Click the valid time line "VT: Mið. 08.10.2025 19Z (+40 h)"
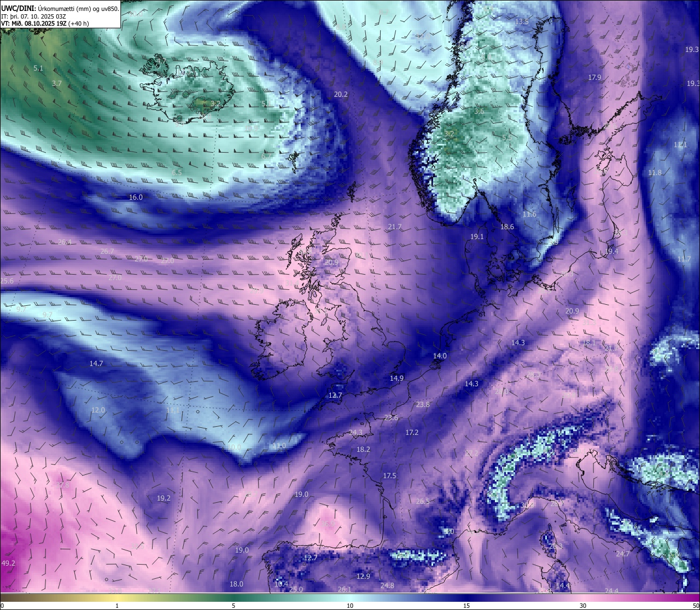The width and height of the screenshot is (700, 610). (45, 24)
